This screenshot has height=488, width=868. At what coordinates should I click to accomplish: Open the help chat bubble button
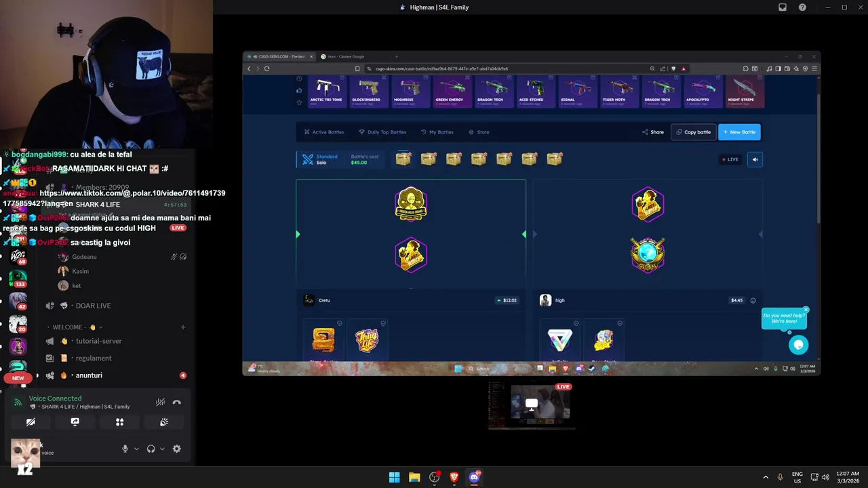[798, 344]
